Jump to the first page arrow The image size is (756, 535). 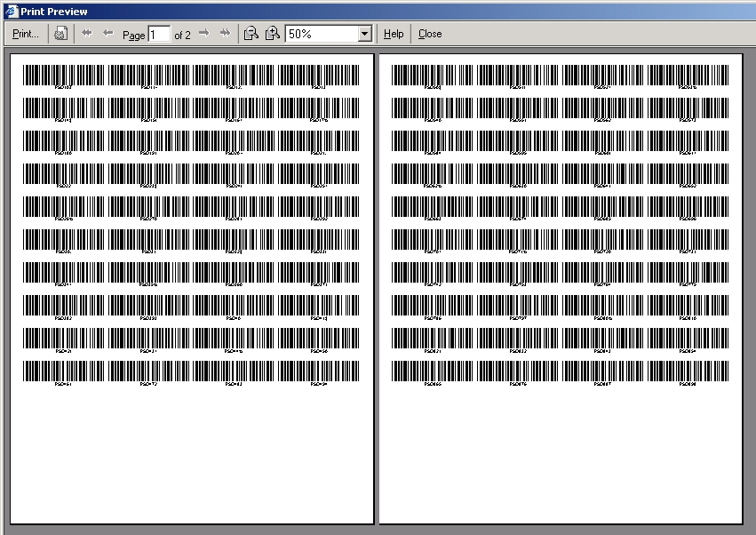[x=87, y=33]
